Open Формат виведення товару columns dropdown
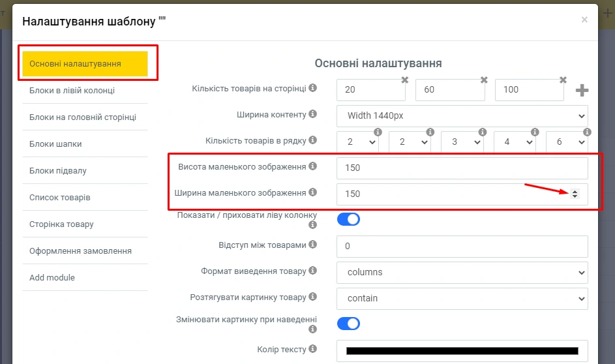The image size is (615, 364). click(462, 272)
